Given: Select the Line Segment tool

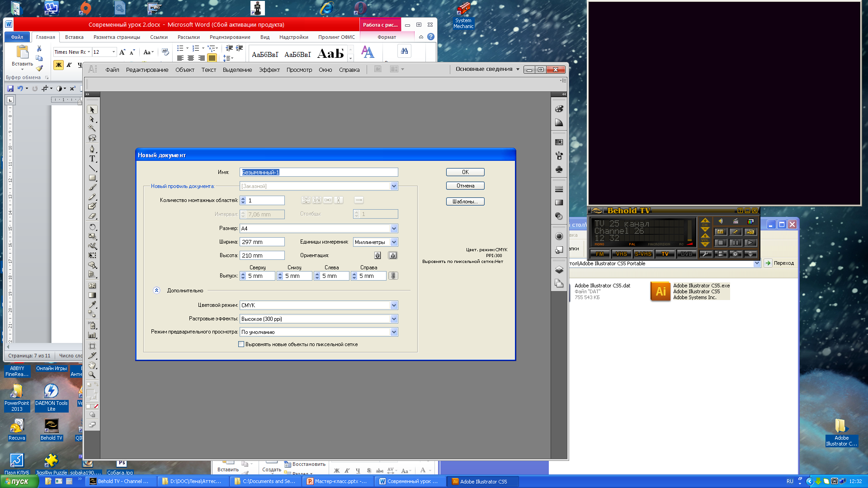Looking at the screenshot, I should click(x=92, y=168).
